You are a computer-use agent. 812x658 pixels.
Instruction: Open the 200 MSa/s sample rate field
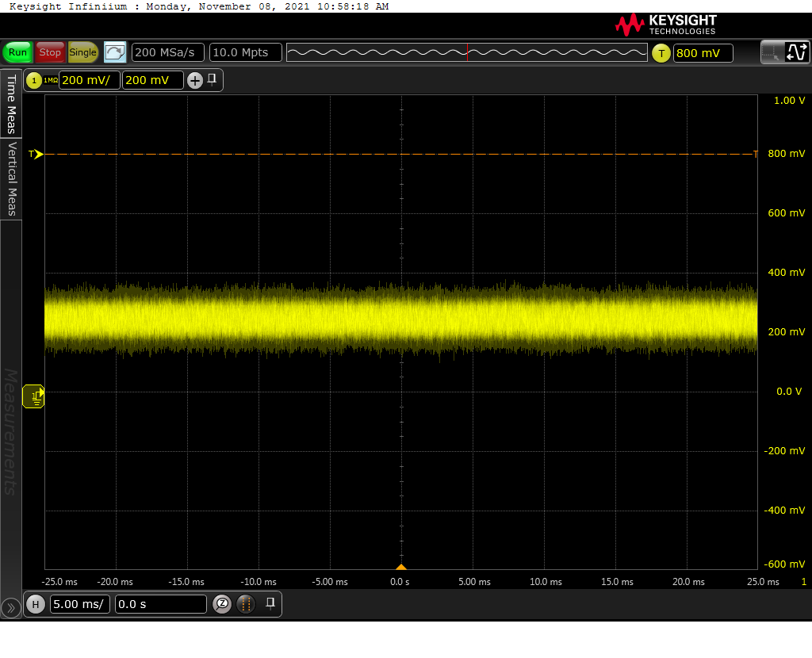tap(168, 52)
